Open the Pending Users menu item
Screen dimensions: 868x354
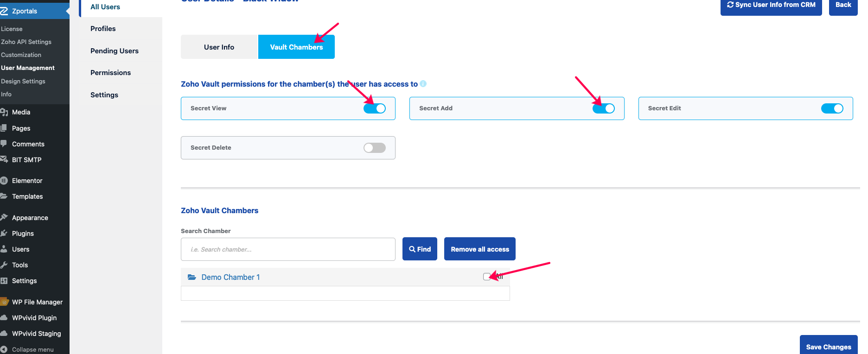pos(115,51)
